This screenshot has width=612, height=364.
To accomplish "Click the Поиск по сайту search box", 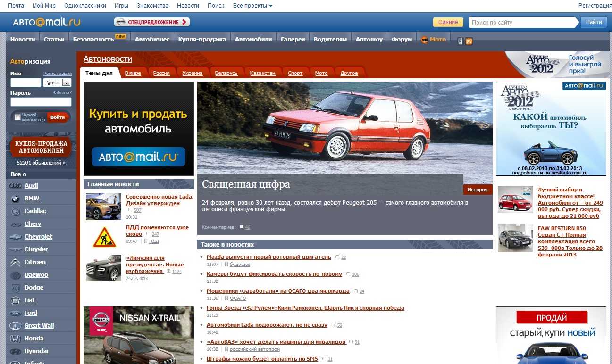I will click(523, 22).
